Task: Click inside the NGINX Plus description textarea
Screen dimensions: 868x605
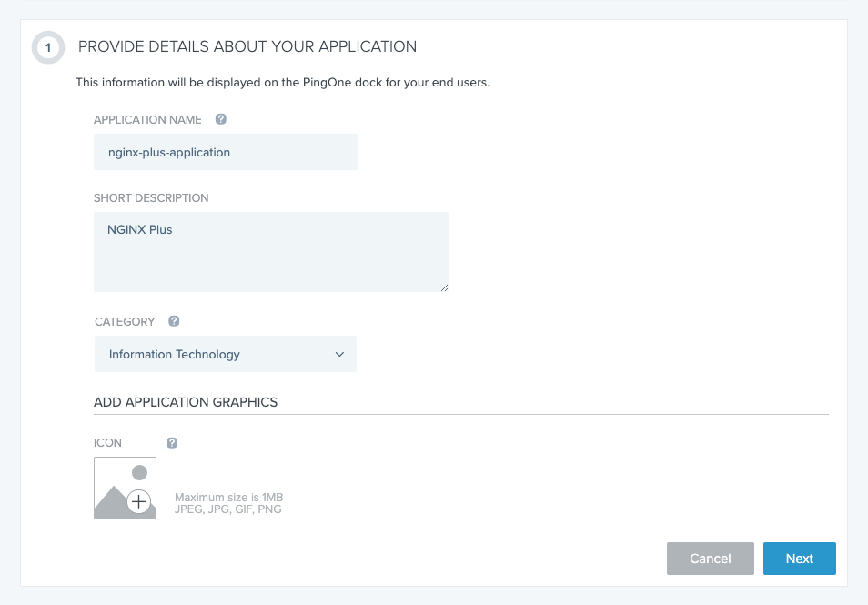Action: (x=270, y=252)
